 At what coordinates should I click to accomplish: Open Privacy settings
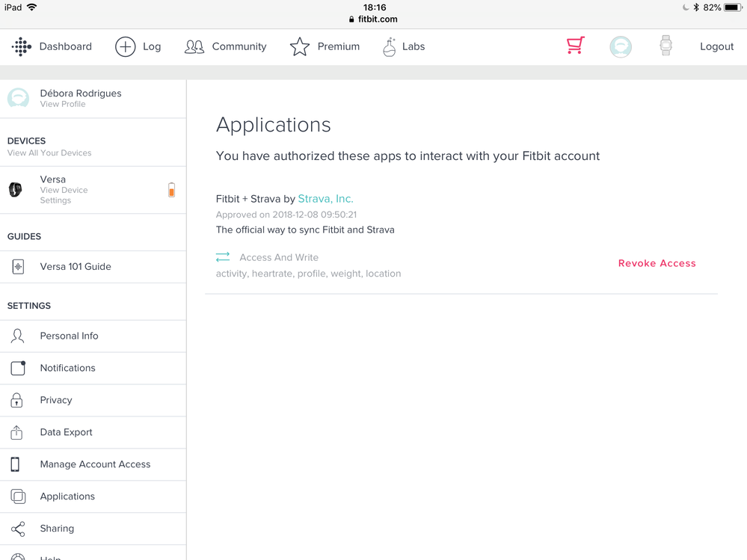[93, 400]
